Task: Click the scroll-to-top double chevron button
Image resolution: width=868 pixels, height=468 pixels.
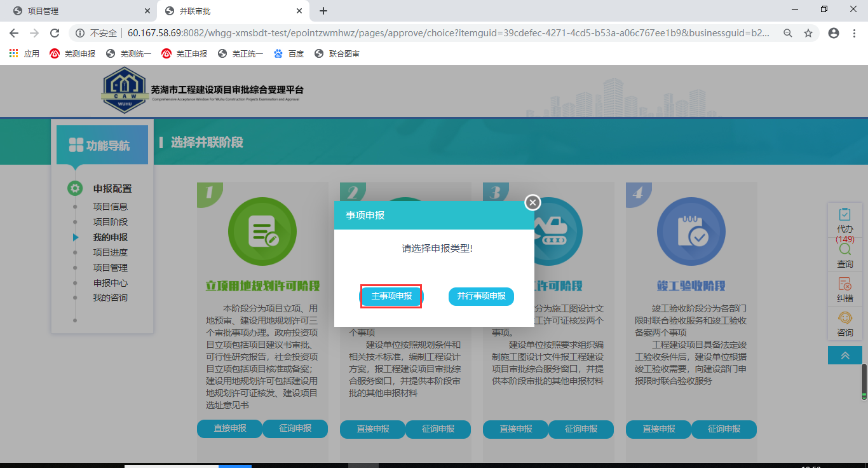Action: point(844,355)
